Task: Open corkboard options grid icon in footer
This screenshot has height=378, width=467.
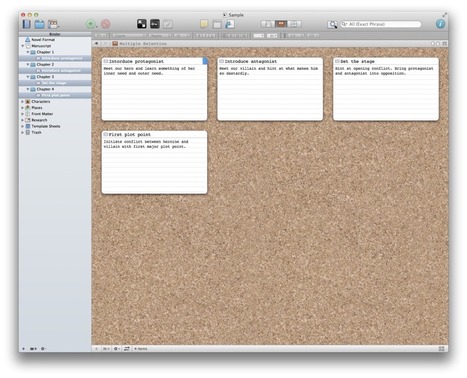Action: point(442,349)
